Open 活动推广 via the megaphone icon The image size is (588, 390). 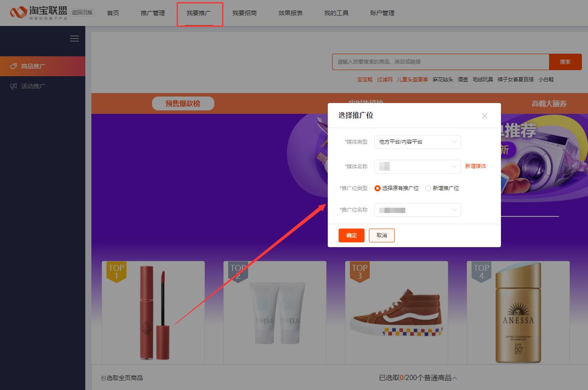click(x=13, y=86)
